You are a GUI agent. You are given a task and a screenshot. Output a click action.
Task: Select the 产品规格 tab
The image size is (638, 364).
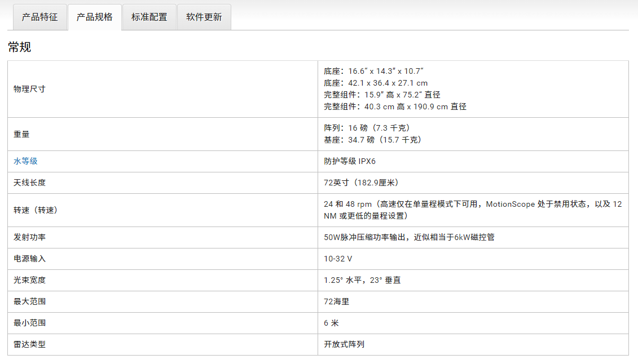(94, 17)
